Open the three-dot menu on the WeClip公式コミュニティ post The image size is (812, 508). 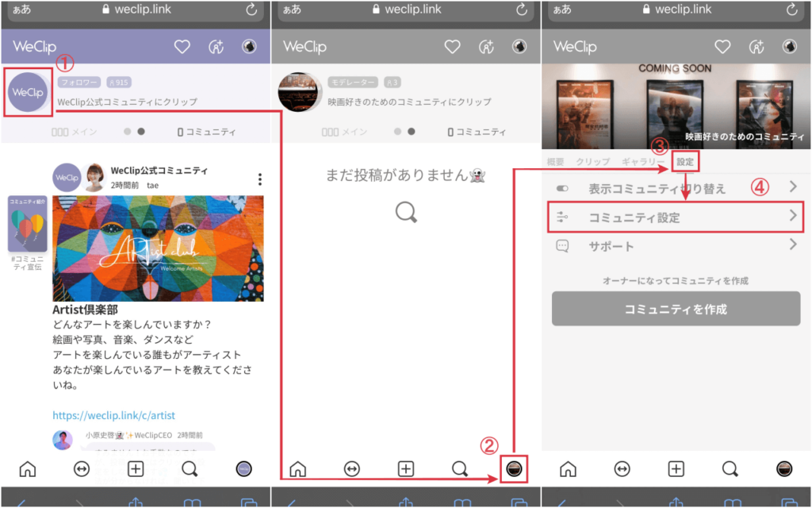[x=260, y=179]
